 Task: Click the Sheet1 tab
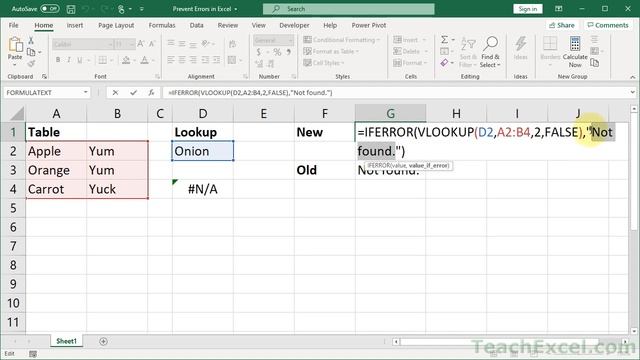point(66,341)
